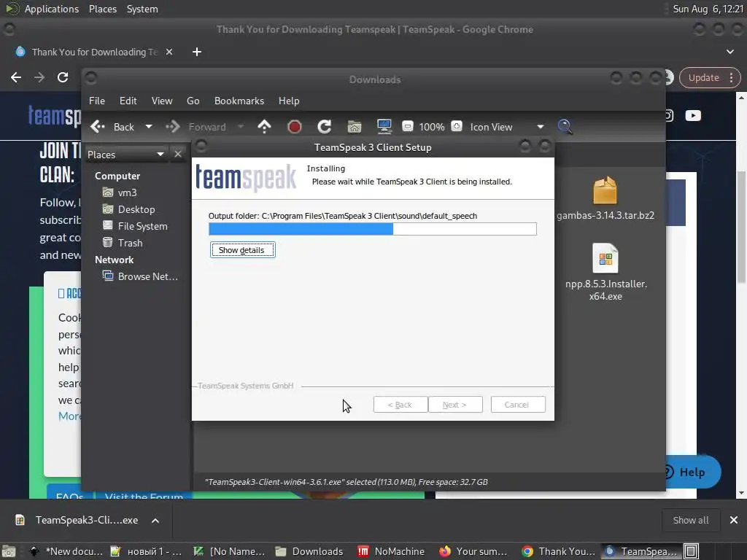
Task: Open Home folder icon in toolbar
Action: tap(355, 127)
